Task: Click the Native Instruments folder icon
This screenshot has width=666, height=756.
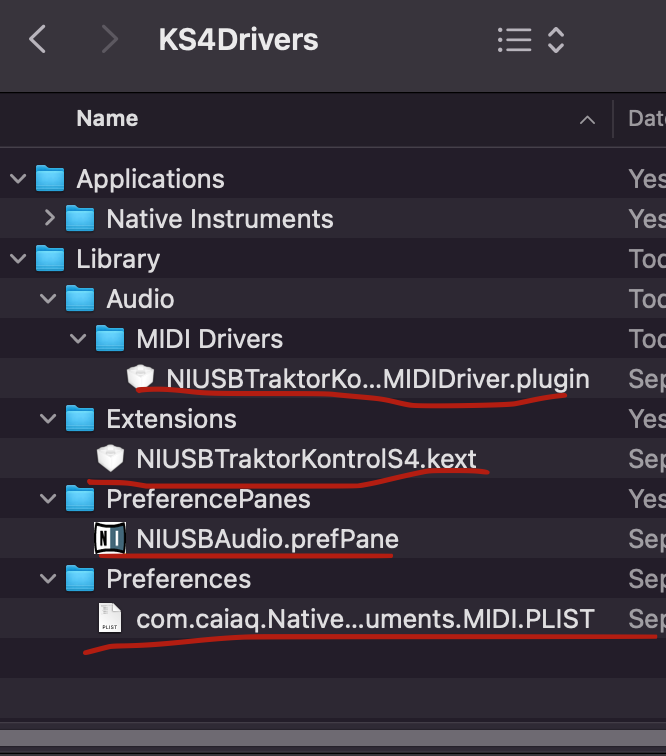Action: click(x=80, y=219)
